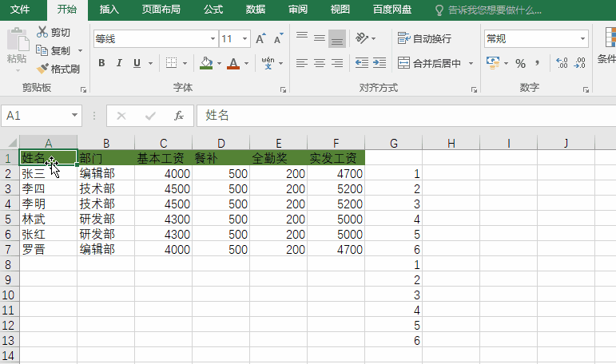Align text to middle of cell

coord(320,38)
